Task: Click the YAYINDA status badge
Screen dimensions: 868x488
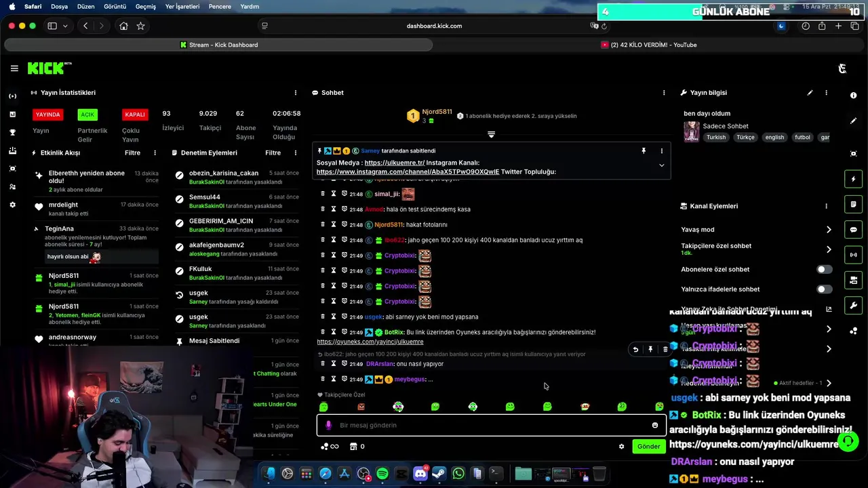Action: coord(48,115)
